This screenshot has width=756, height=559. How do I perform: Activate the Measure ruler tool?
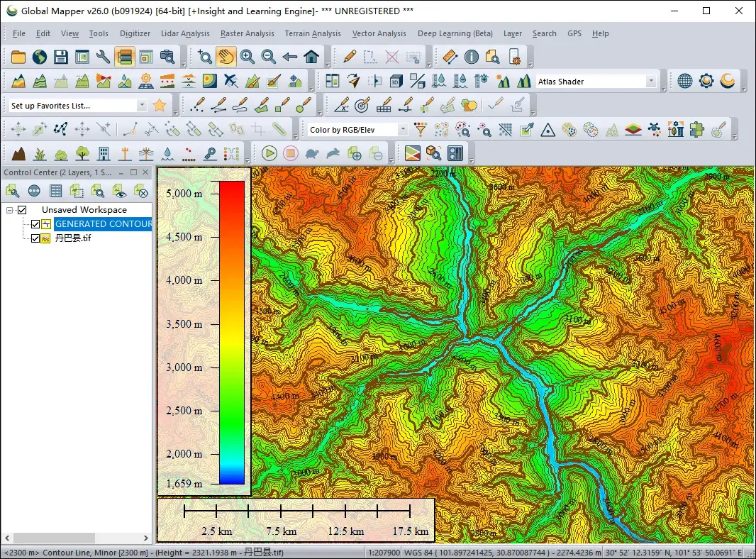point(450,57)
